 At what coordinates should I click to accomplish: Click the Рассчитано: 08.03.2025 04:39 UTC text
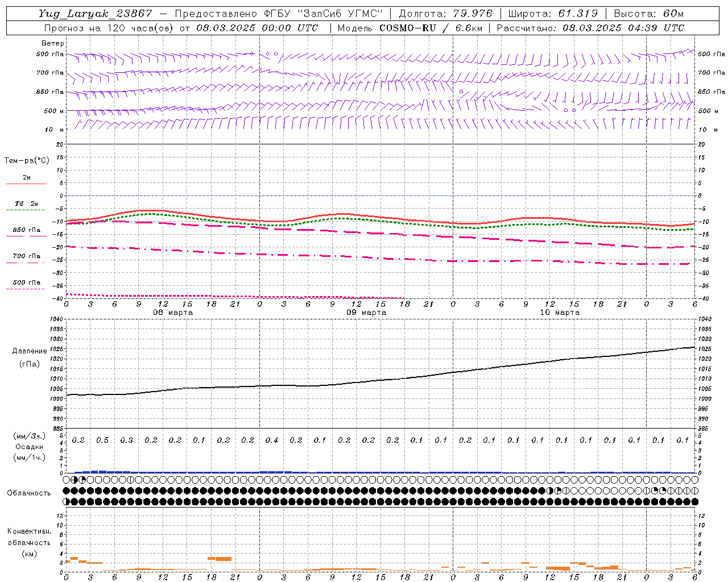[x=590, y=28]
